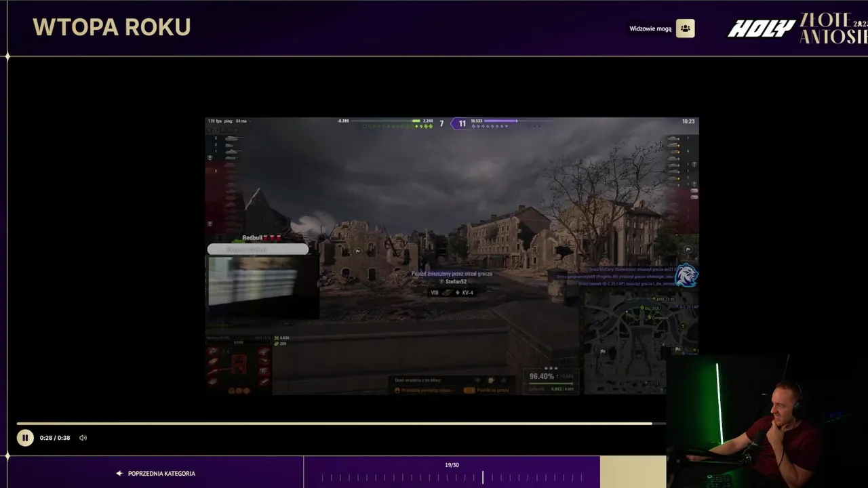This screenshot has width=868, height=488.
Task: Open the streamer webcam thumbnail
Action: pyautogui.click(x=767, y=420)
